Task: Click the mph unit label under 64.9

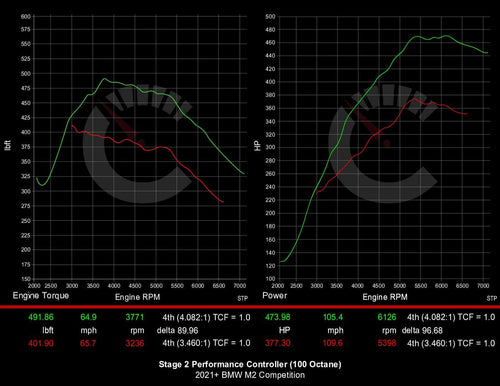Action: 88,330
